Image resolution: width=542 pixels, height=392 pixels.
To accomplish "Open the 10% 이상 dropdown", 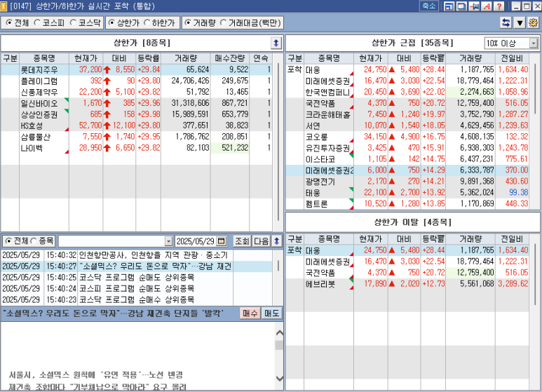I will (x=534, y=43).
